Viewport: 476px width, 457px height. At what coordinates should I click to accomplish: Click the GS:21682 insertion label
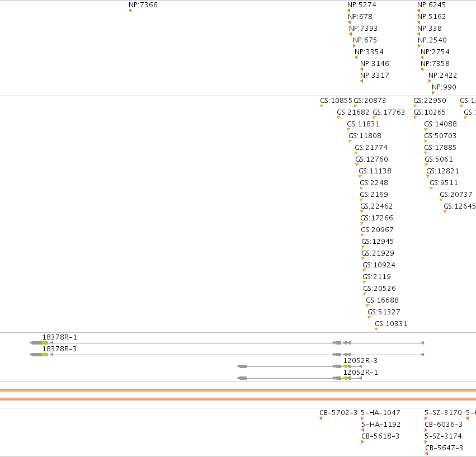[x=353, y=112]
